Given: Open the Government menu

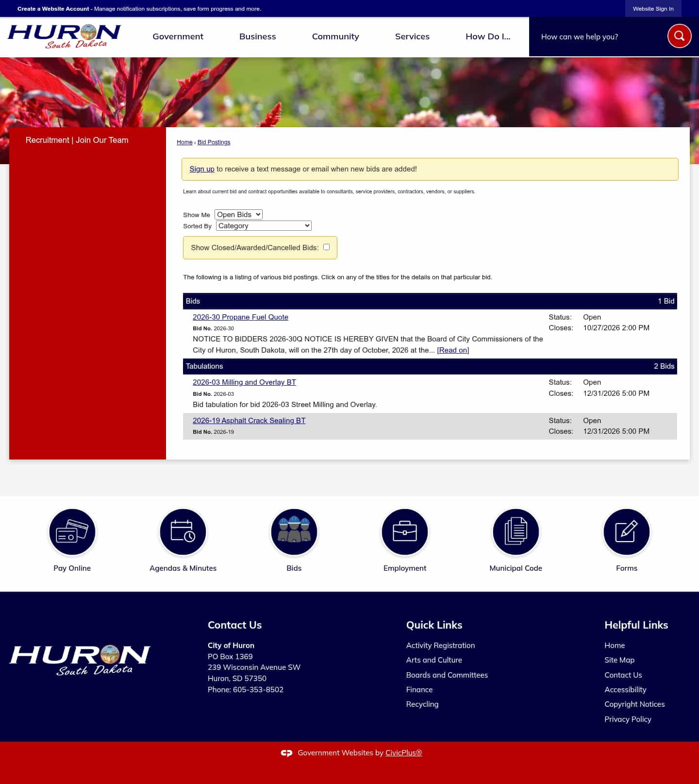Looking at the screenshot, I should coord(178,36).
